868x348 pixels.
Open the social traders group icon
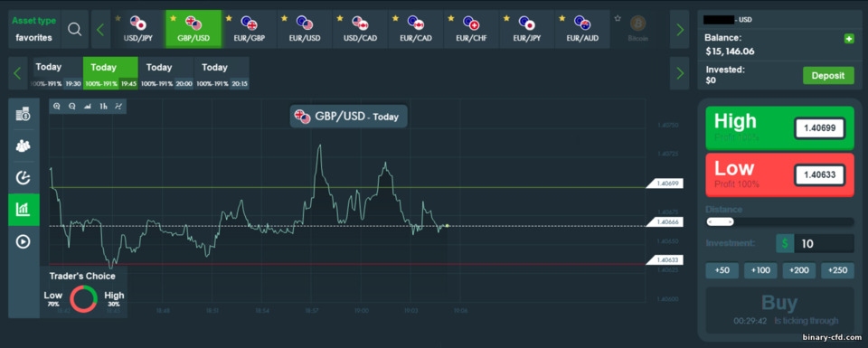(24, 146)
